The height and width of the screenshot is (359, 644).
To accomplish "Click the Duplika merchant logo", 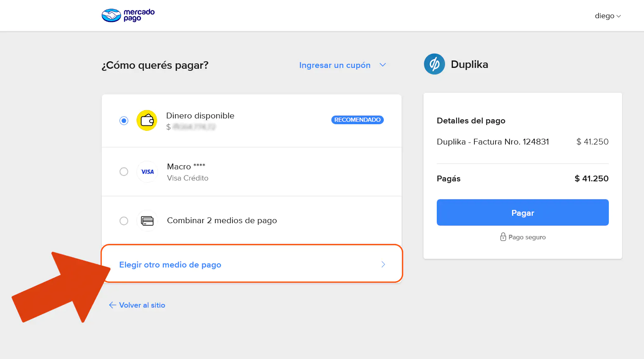I will [434, 64].
